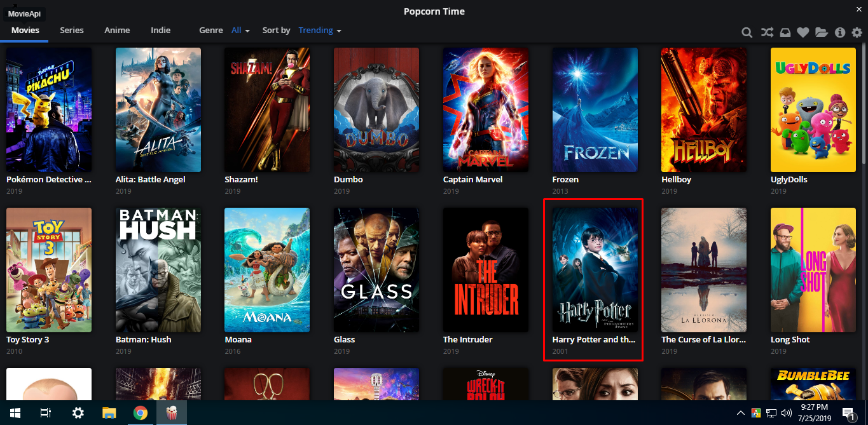
Task: Open the Windows notification center
Action: click(848, 413)
